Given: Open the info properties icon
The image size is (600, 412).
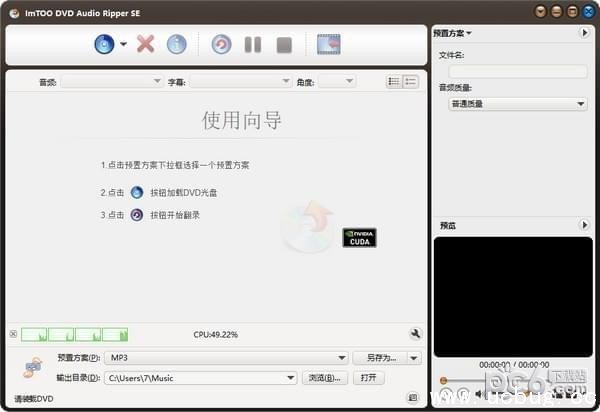Looking at the screenshot, I should pos(176,44).
